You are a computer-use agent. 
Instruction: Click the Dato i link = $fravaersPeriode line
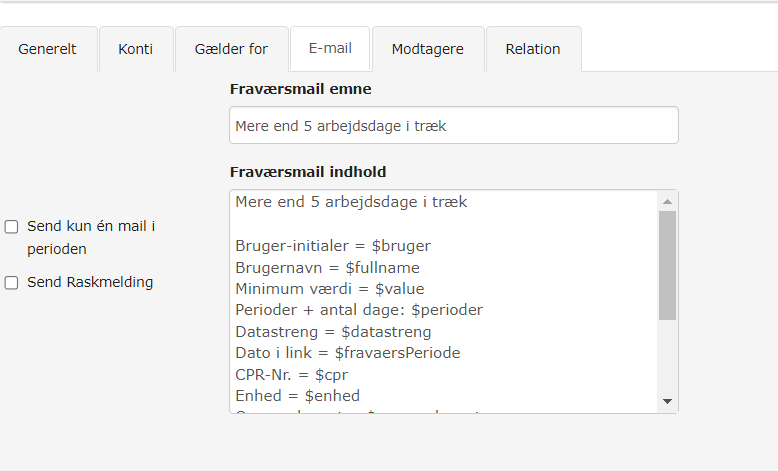click(347, 353)
